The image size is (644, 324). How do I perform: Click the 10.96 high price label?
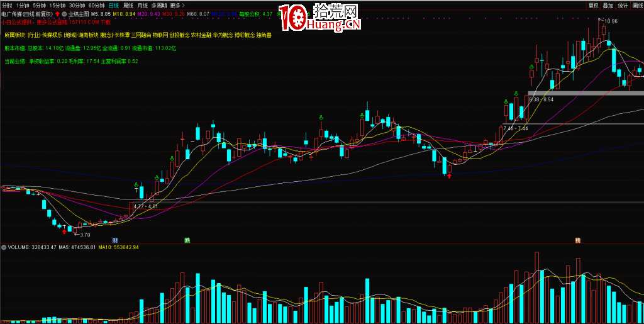pos(611,21)
